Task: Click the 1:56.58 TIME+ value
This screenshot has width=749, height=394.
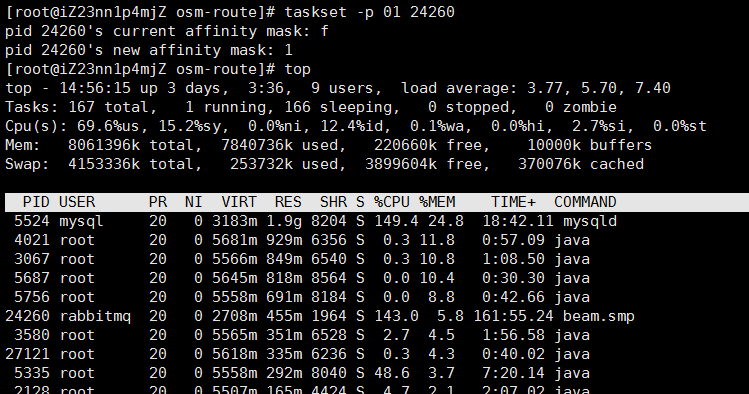Action: (513, 335)
